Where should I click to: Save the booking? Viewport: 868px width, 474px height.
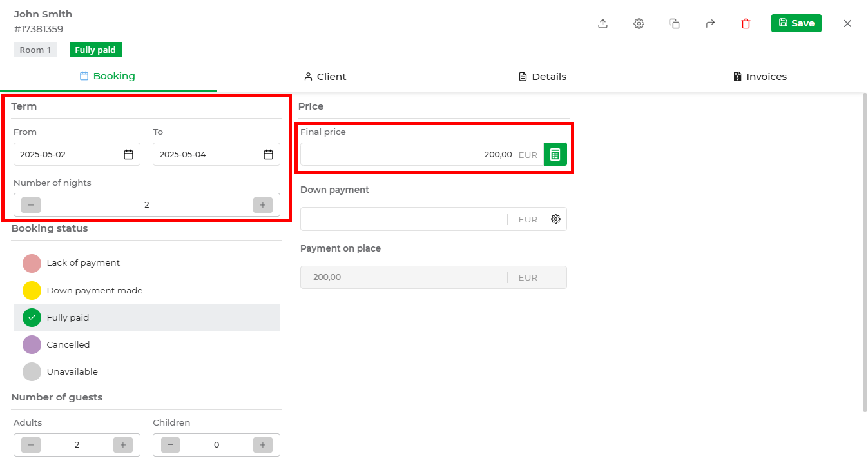(796, 23)
